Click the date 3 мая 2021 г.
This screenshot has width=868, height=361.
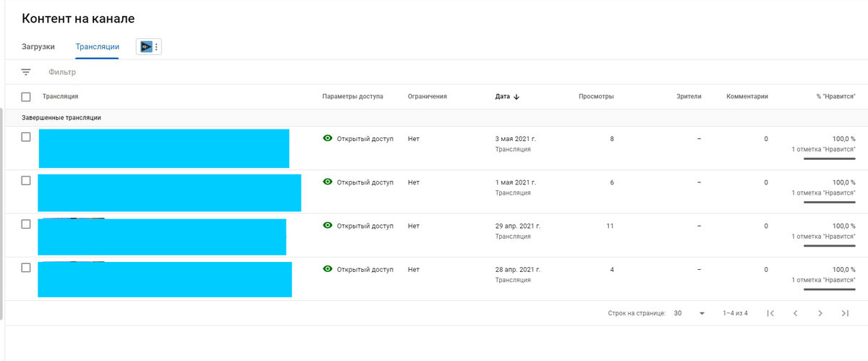coord(516,138)
